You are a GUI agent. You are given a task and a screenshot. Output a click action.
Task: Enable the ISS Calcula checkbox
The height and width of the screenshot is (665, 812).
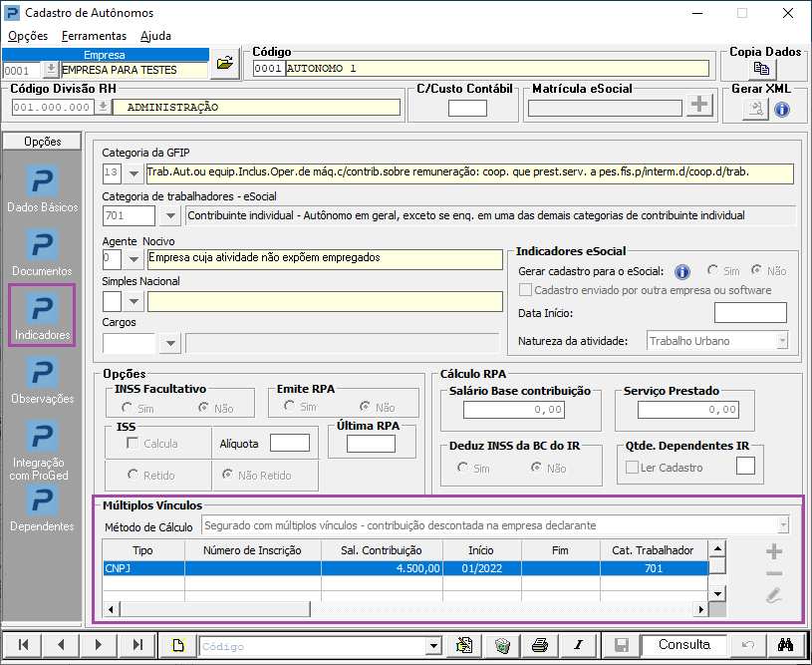pyautogui.click(x=133, y=443)
